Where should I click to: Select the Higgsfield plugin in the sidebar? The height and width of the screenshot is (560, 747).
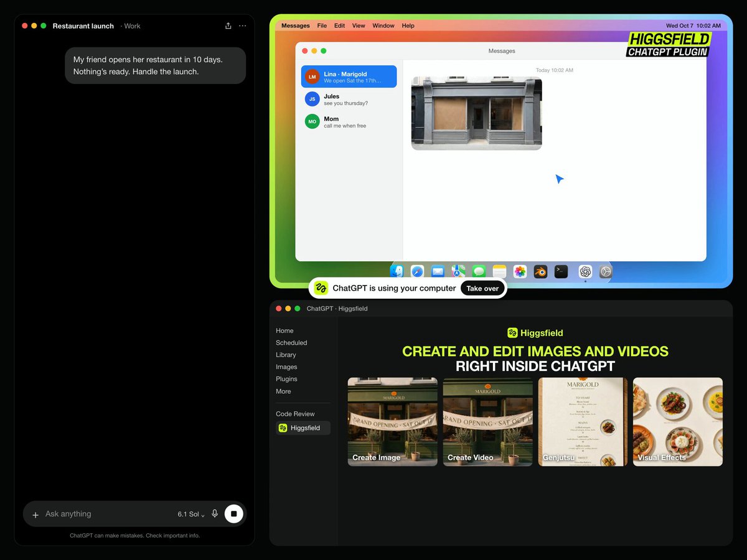pyautogui.click(x=303, y=428)
